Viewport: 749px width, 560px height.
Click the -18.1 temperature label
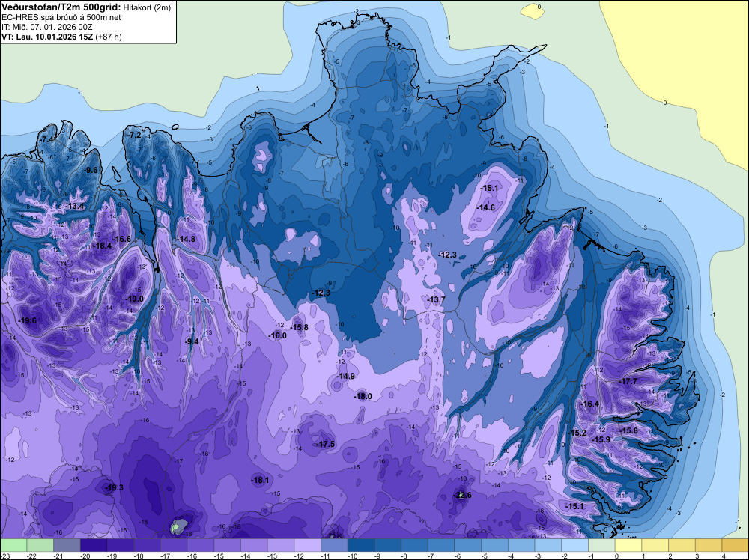click(260, 481)
